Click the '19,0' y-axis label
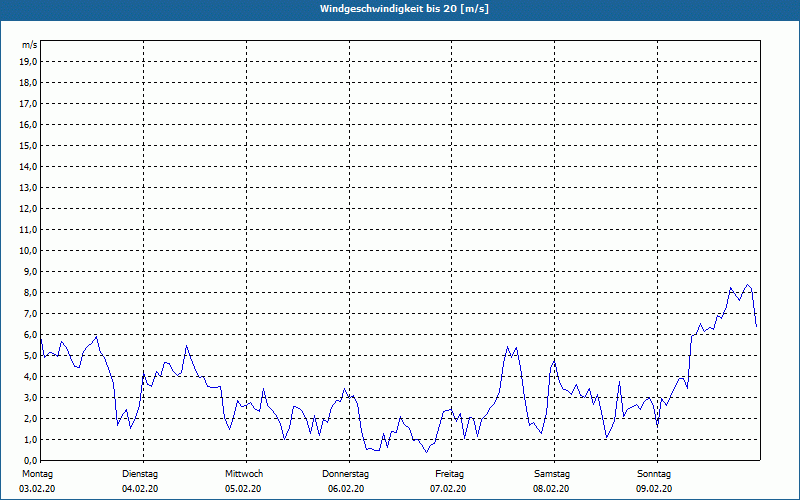The width and height of the screenshot is (800, 500). click(x=28, y=62)
